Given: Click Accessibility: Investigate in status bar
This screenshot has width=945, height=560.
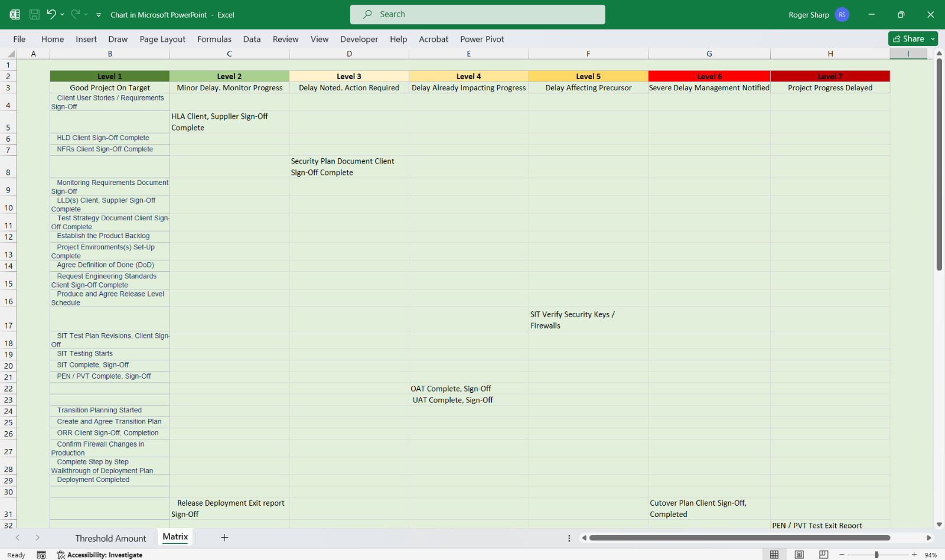Looking at the screenshot, I should 100,555.
